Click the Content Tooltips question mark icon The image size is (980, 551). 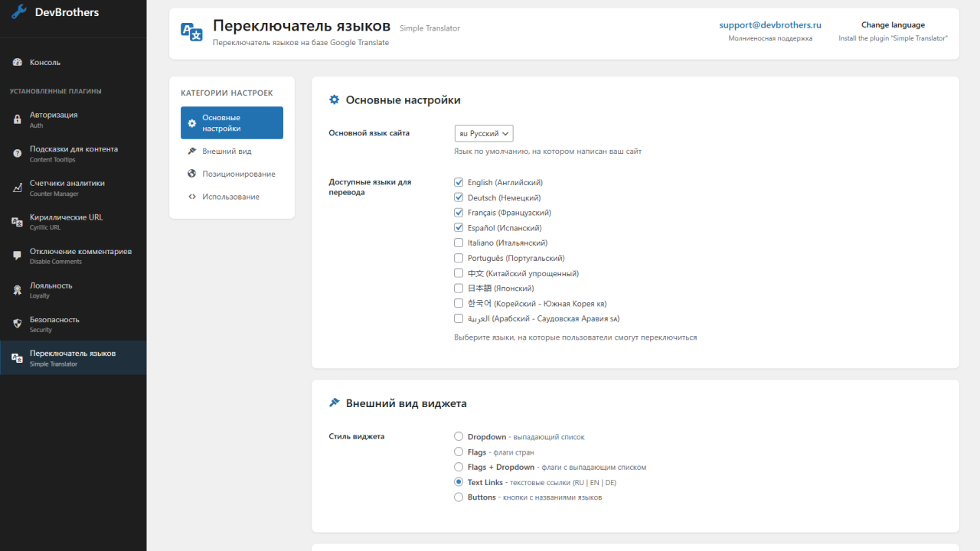pyautogui.click(x=17, y=154)
